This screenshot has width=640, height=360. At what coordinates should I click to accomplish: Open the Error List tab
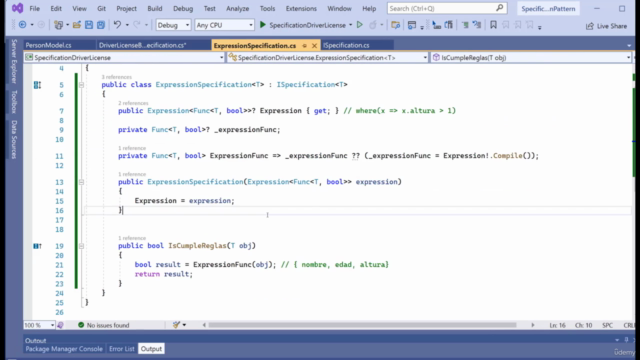tap(122, 349)
